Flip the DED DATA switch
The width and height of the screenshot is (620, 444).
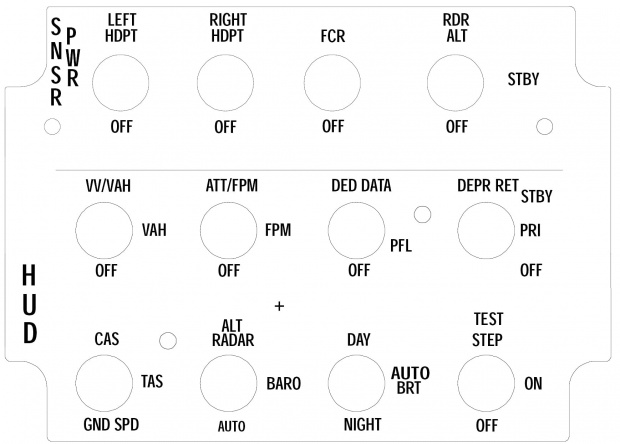coord(357,229)
